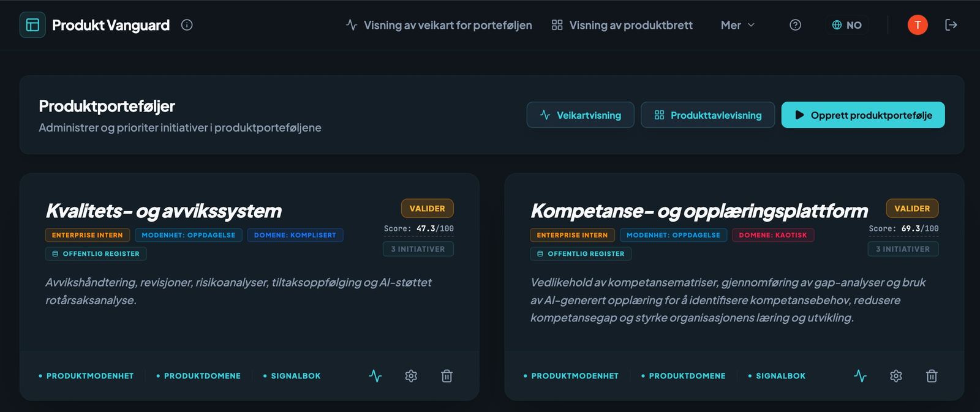
Task: Open Signalbok link on Kvalitets- og avvikssystem card
Action: [x=292, y=376]
